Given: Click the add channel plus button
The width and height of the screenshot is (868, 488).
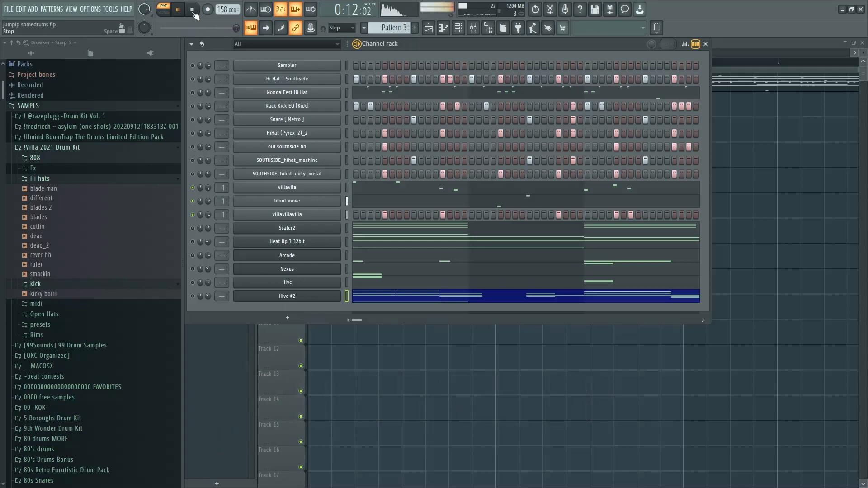Looking at the screenshot, I should (x=287, y=318).
